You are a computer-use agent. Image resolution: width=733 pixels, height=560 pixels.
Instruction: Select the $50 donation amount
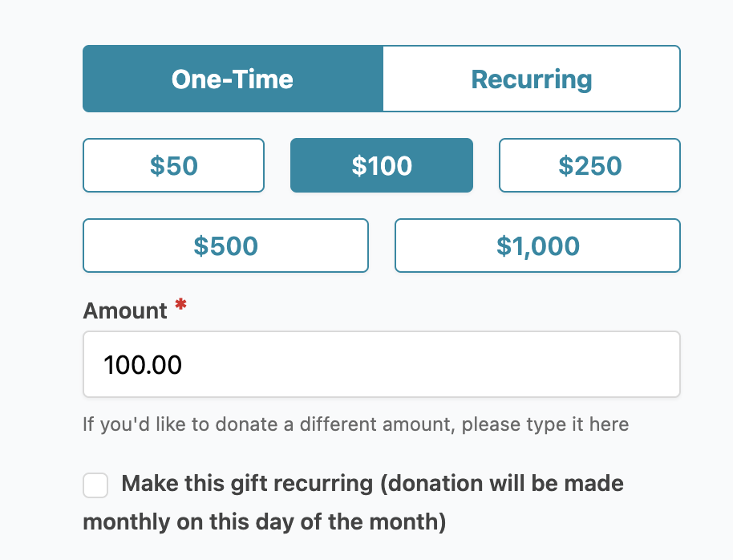click(173, 165)
